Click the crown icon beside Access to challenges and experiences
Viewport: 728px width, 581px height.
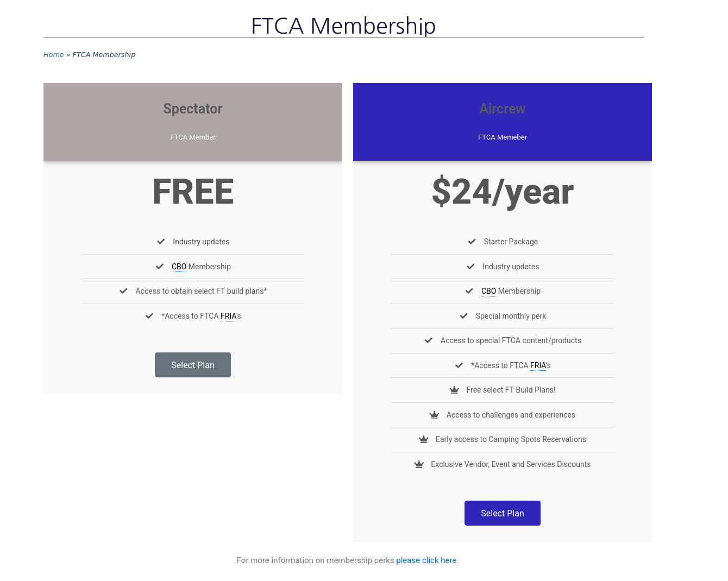coord(434,415)
